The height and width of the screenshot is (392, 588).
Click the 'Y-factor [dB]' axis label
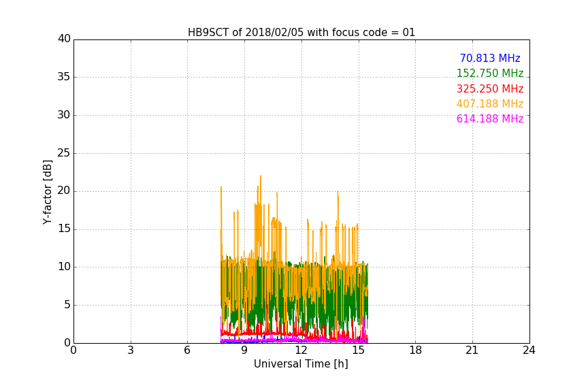[x=47, y=192]
